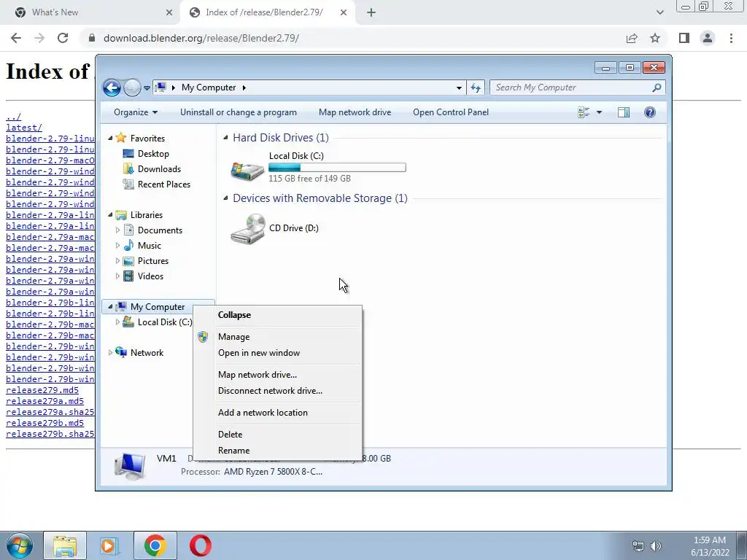Open the change view icon in Explorer
The height and width of the screenshot is (560, 747).
tap(584, 112)
